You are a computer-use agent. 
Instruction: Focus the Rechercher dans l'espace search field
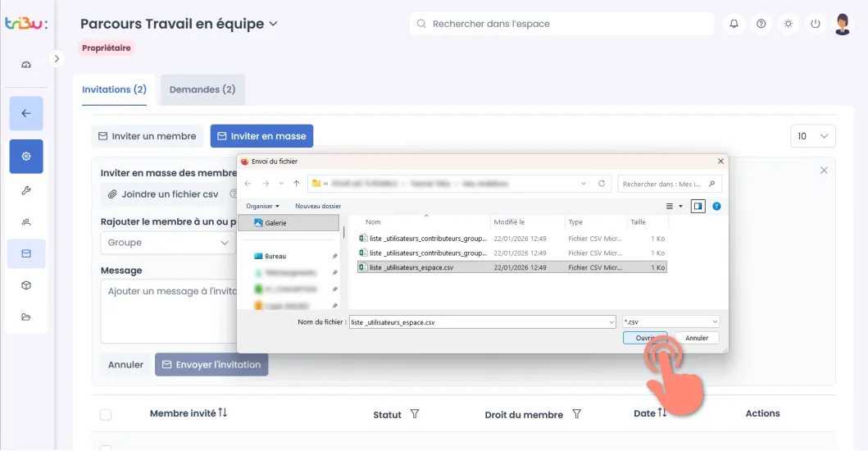pos(562,24)
